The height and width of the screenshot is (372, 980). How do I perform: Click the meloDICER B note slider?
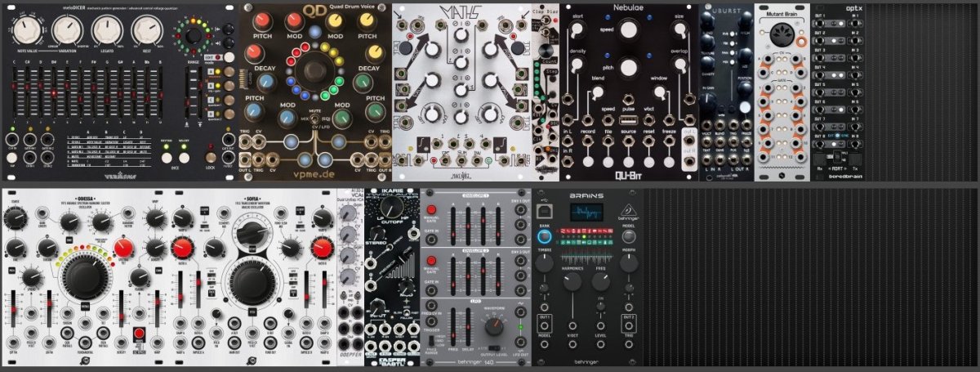[x=160, y=94]
